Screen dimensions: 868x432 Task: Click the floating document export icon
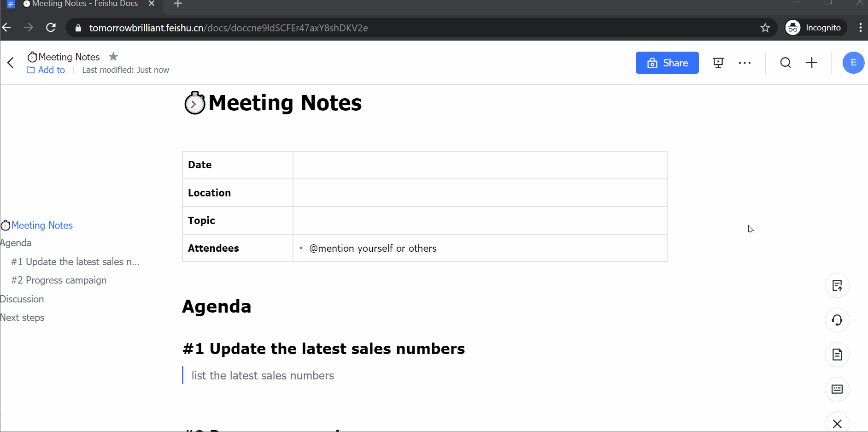pos(837,285)
